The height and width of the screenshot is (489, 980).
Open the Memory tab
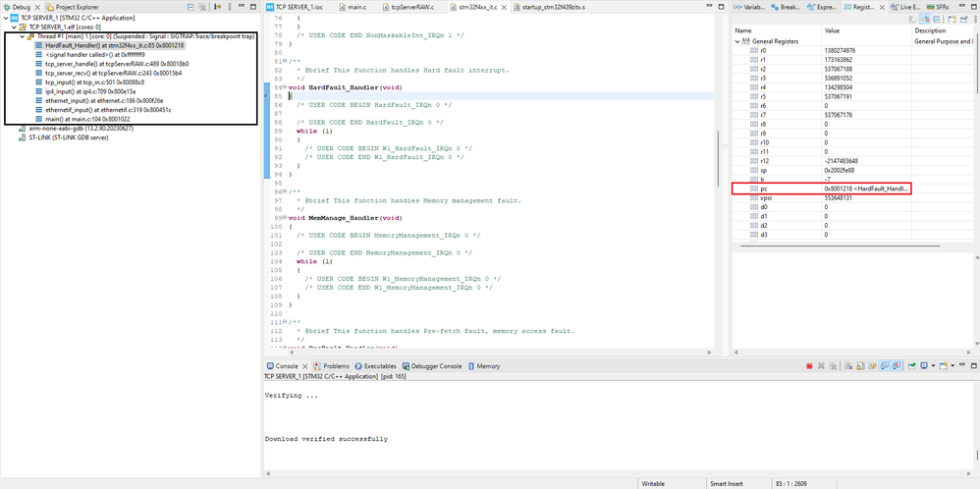pyautogui.click(x=484, y=366)
